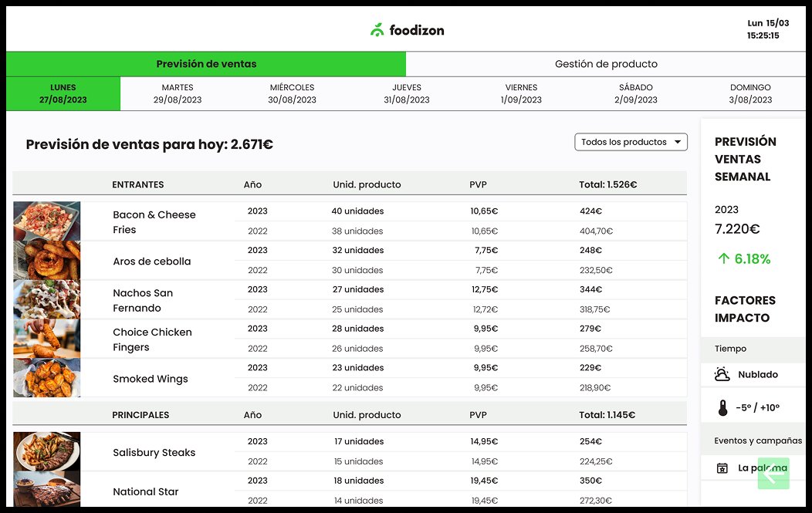Click the Nublado weather label

[758, 374]
